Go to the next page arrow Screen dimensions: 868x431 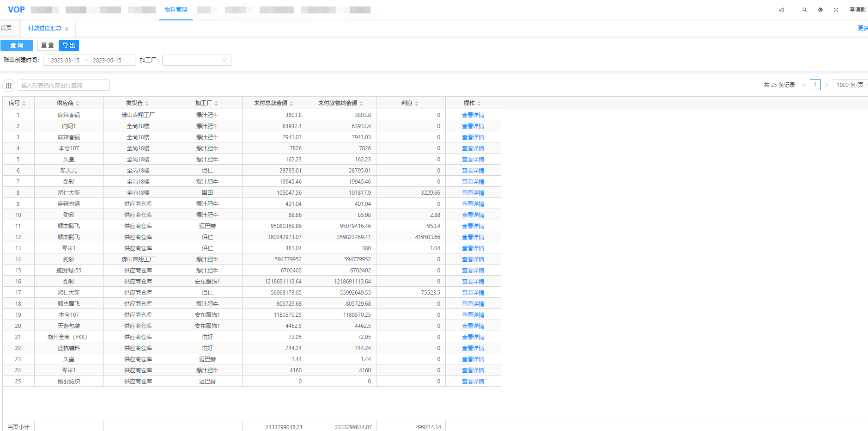(826, 85)
